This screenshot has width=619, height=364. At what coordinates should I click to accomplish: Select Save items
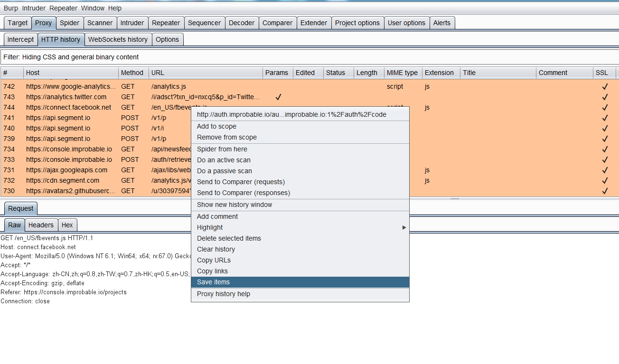tap(300, 282)
